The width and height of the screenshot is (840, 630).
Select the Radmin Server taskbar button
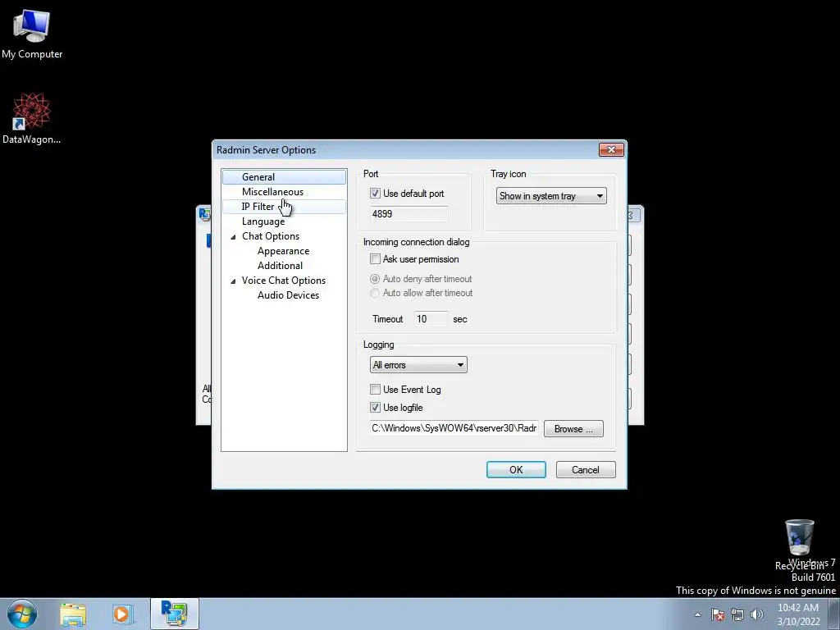[x=175, y=614]
